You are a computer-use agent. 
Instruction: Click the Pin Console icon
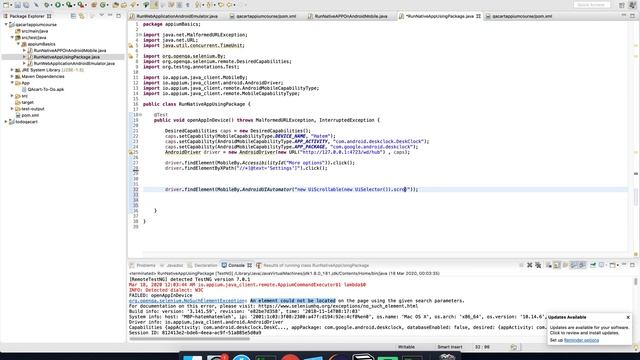[593, 265]
